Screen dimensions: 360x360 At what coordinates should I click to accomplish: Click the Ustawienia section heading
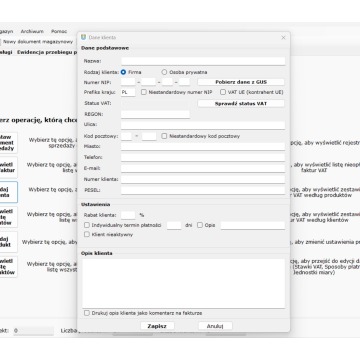pos(96,204)
